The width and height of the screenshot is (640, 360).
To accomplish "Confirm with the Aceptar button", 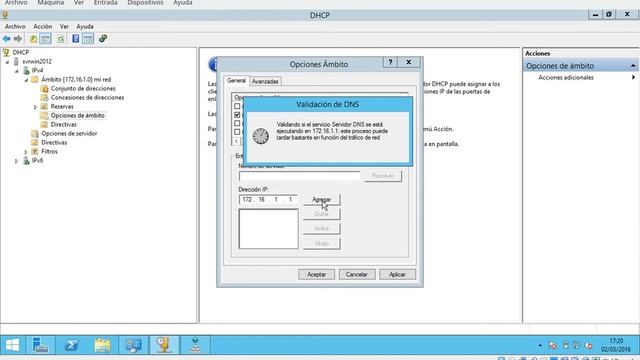I will 316,274.
